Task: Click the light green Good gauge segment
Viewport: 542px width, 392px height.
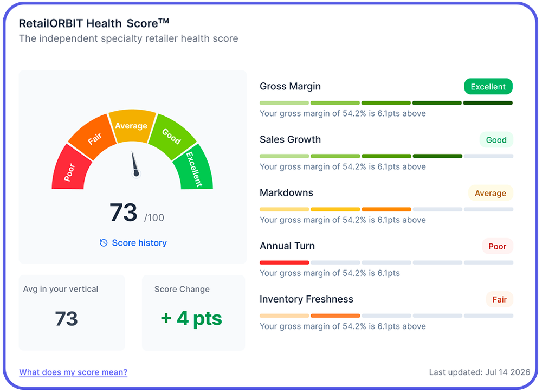Action: coord(172,136)
